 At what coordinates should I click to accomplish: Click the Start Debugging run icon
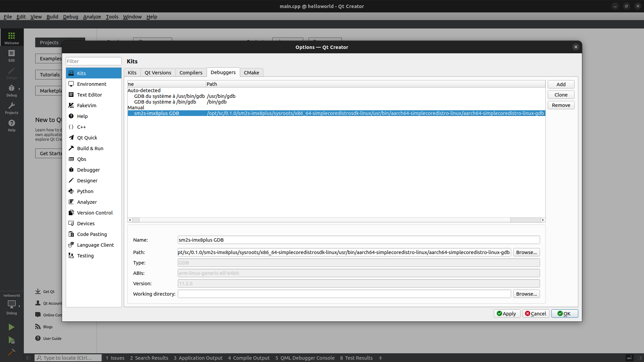click(x=11, y=341)
